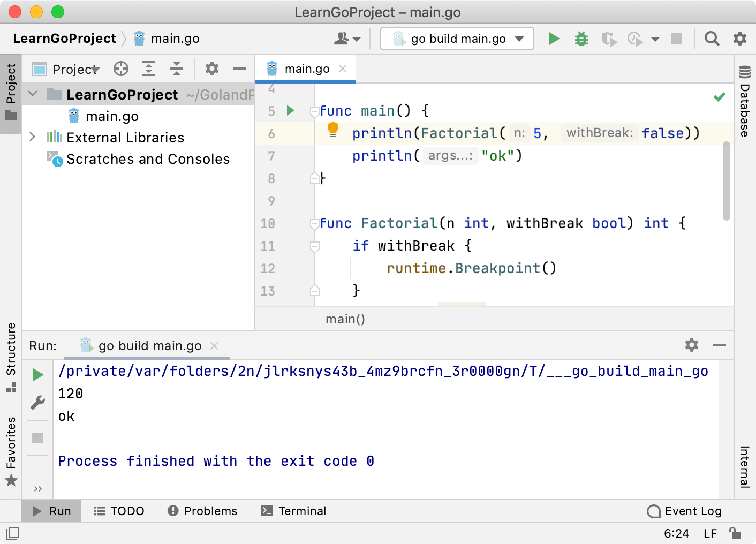Hide the Project tool window
This screenshot has height=544, width=756.
240,69
